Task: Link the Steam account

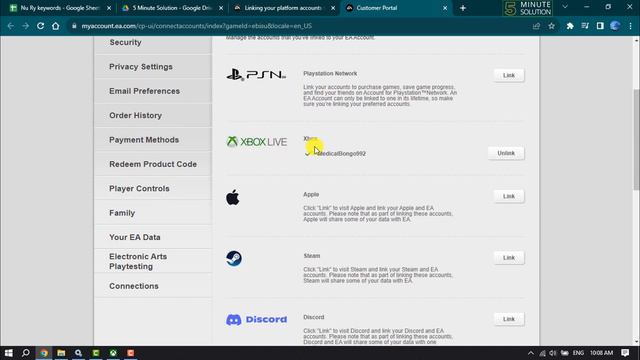Action: click(x=509, y=258)
